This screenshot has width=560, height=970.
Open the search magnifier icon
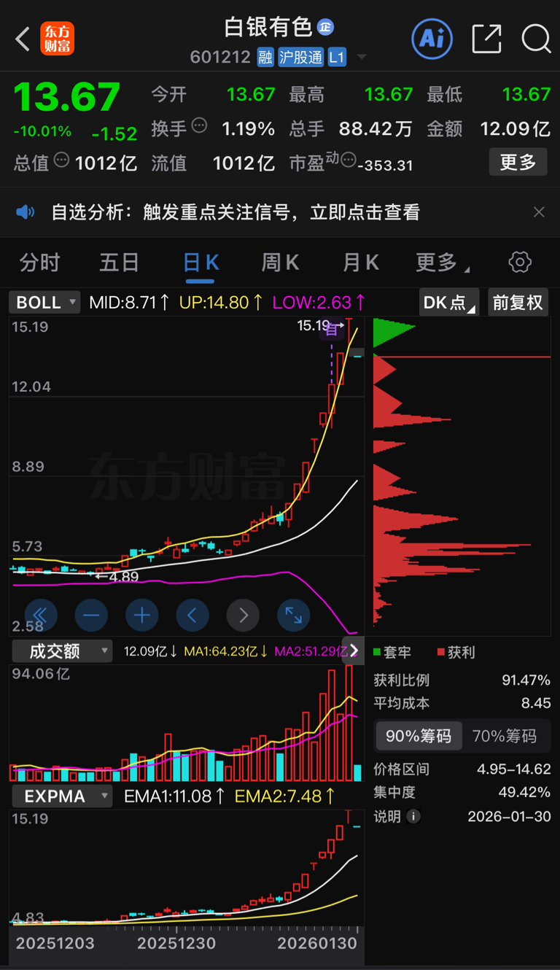click(536, 39)
